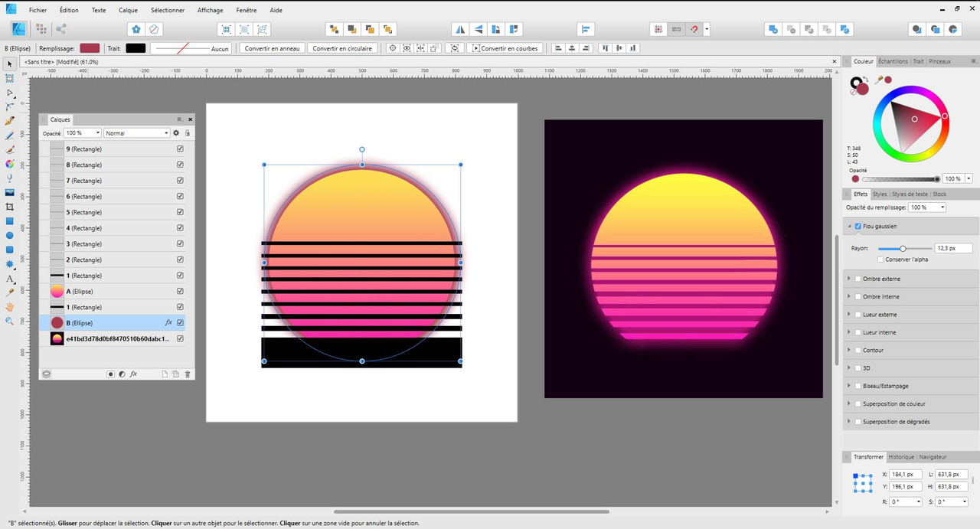This screenshot has height=529, width=980.
Task: Disable the Flou gaussien effect
Action: tap(857, 227)
